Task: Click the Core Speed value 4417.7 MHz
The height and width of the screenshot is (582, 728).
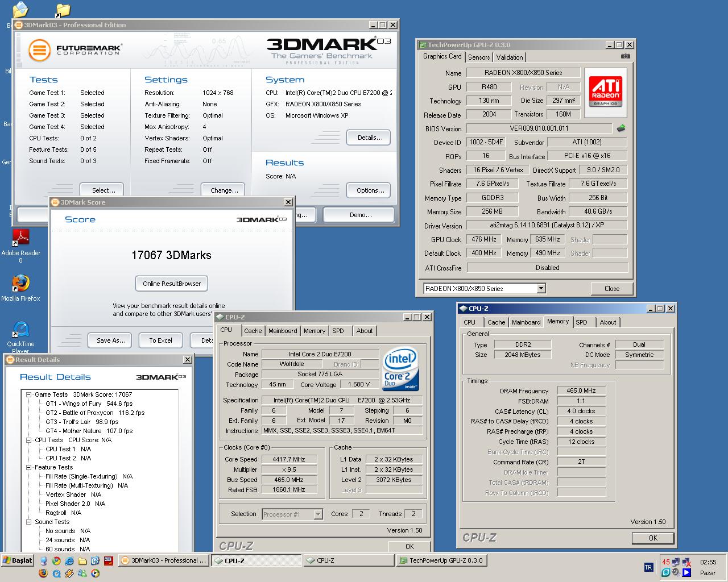Action: click(289, 459)
